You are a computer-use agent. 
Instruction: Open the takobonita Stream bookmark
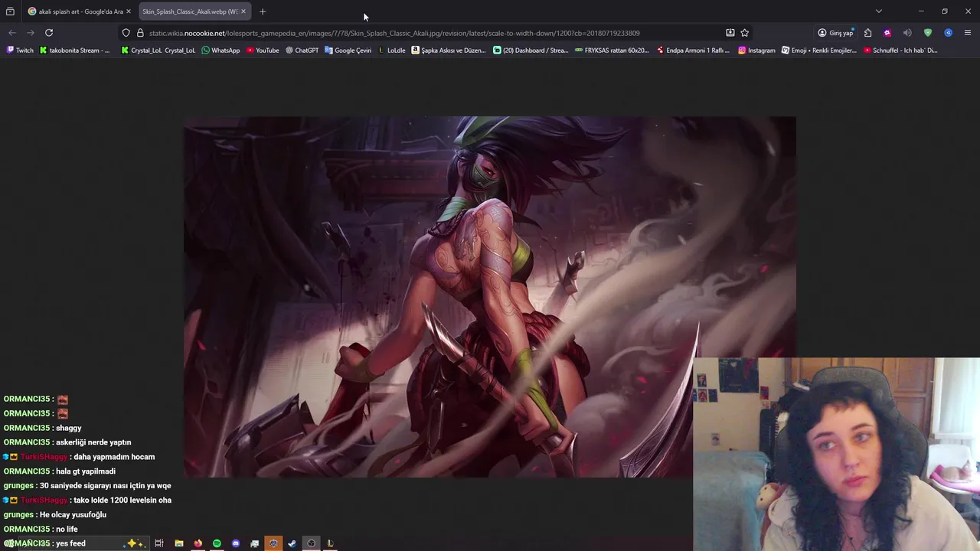(74, 51)
